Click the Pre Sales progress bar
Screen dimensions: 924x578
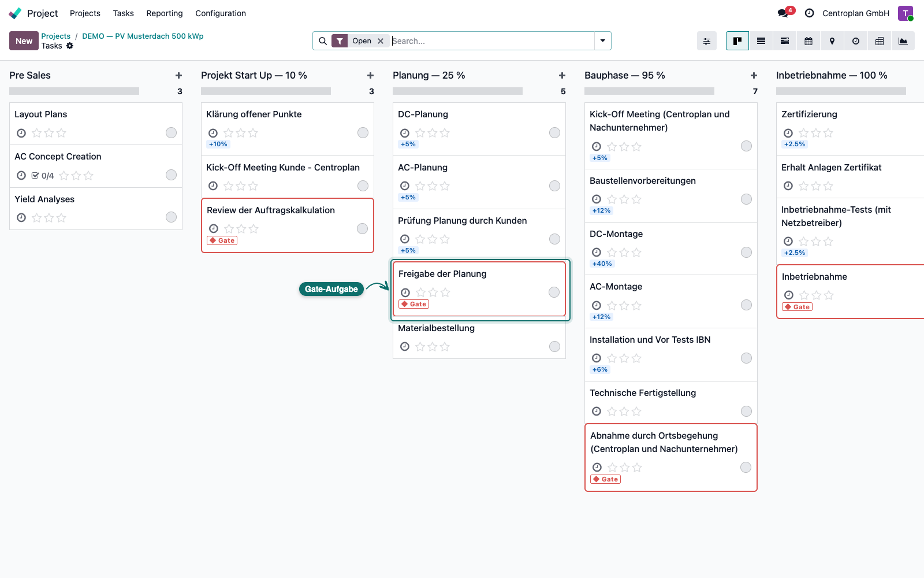(74, 91)
